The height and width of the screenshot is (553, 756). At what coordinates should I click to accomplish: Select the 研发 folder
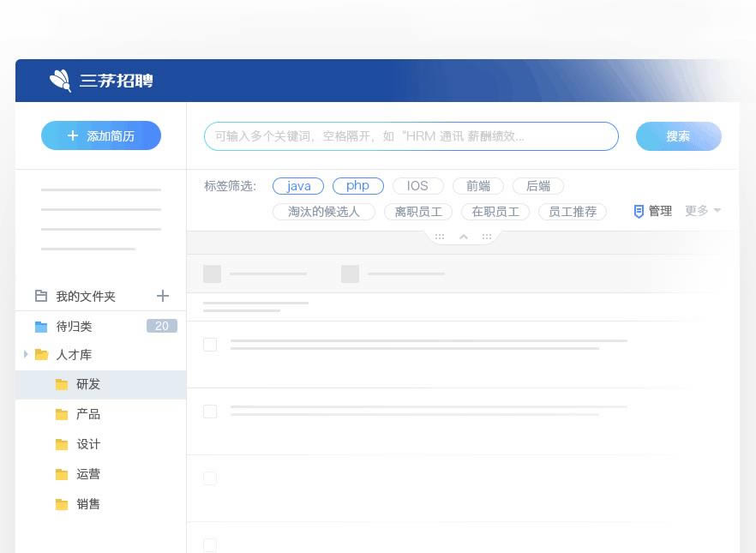pyautogui.click(x=88, y=384)
